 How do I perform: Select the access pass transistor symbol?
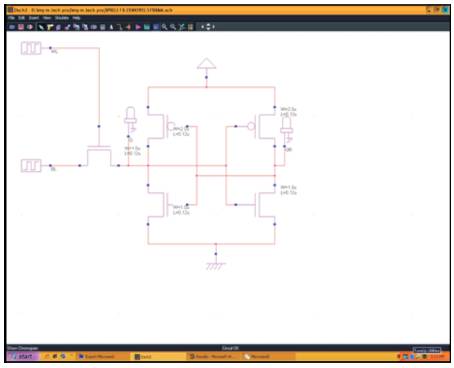click(99, 156)
